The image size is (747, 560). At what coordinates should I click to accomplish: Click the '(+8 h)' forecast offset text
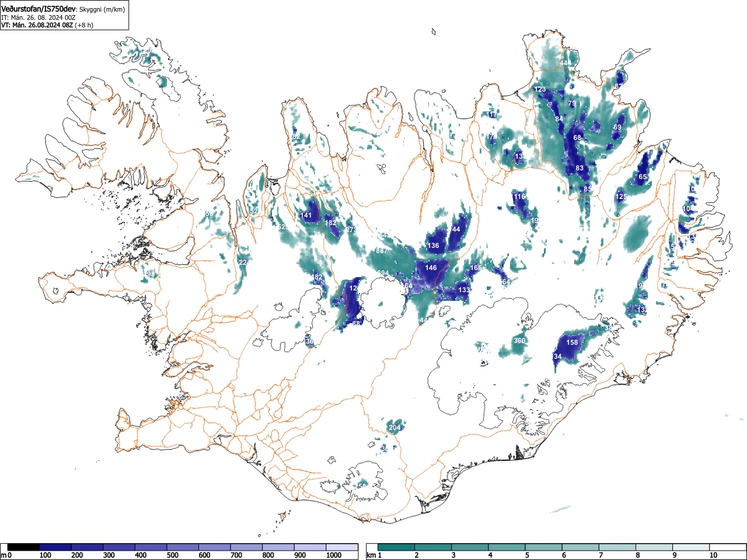tap(84, 25)
